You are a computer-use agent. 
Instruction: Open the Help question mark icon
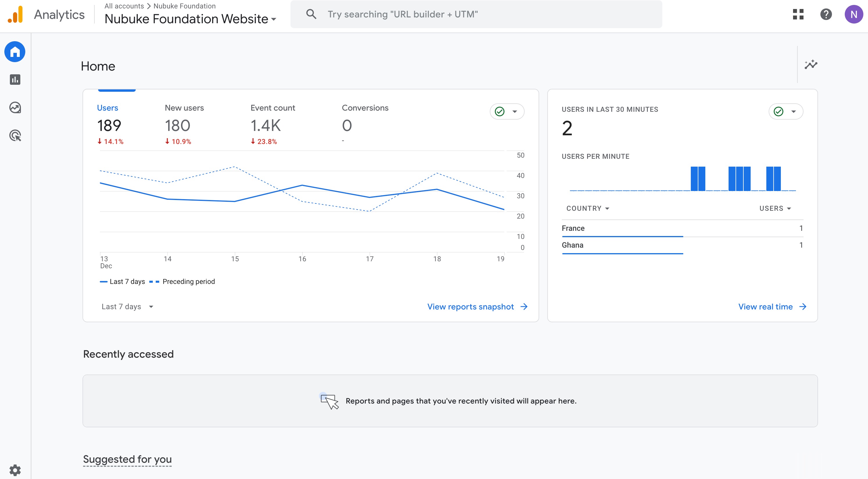tap(826, 15)
